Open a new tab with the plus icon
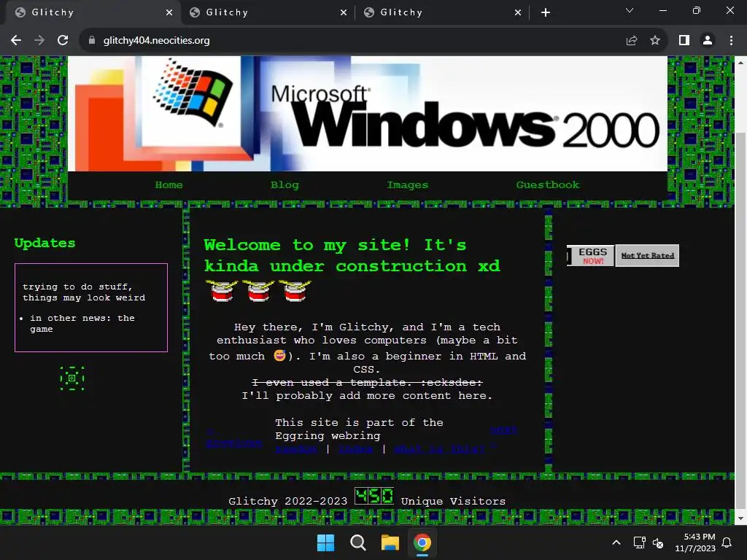Viewport: 747px width, 560px height. (x=546, y=12)
